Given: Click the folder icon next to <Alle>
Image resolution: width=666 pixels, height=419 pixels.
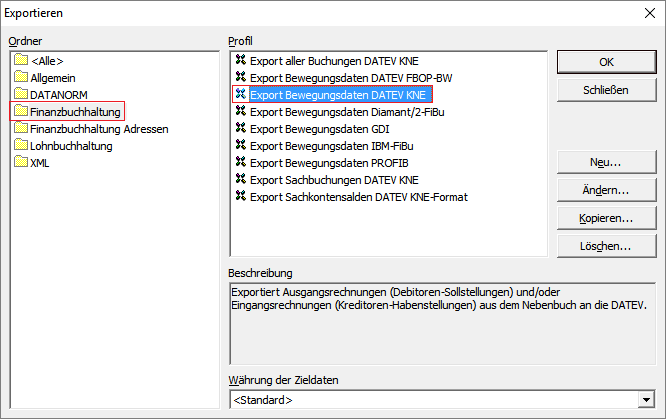Looking at the screenshot, I should coord(21,59).
